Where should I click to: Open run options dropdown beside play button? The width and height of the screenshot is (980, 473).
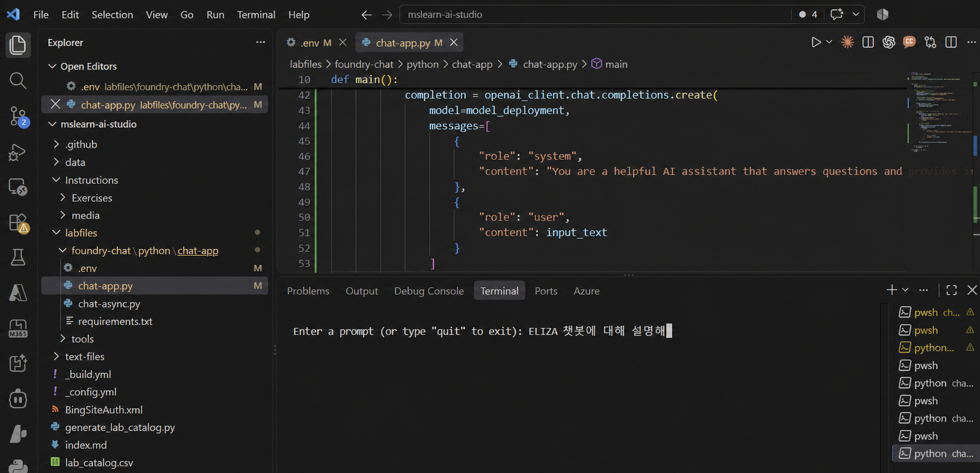click(x=829, y=42)
